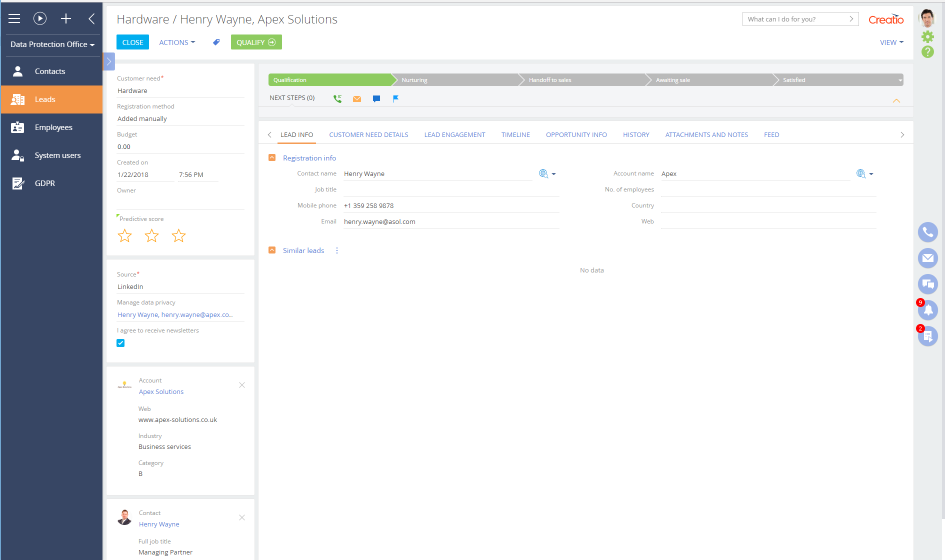Uncheck I agree to receive newsletters
Image resolution: width=945 pixels, height=560 pixels.
pyautogui.click(x=120, y=343)
